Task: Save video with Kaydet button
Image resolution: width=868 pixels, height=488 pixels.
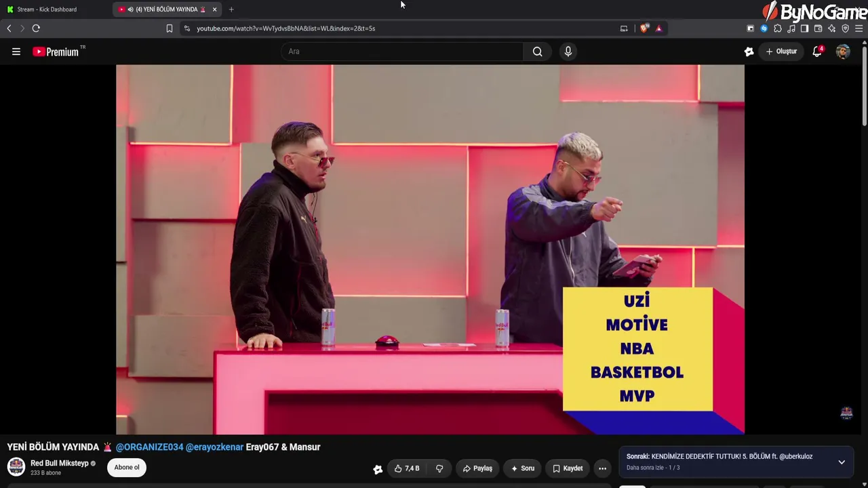Action: [568, 468]
